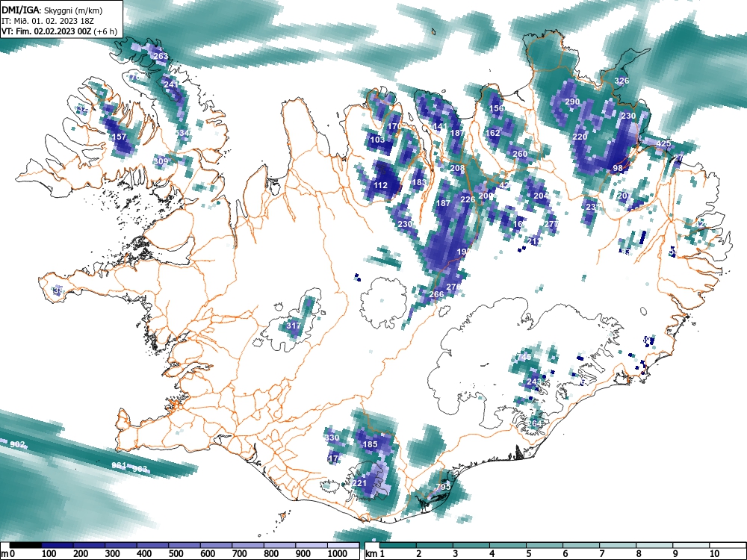Click the black 0–100 m legend swatch
Viewport: 747px width, 560px height.
tap(25, 545)
